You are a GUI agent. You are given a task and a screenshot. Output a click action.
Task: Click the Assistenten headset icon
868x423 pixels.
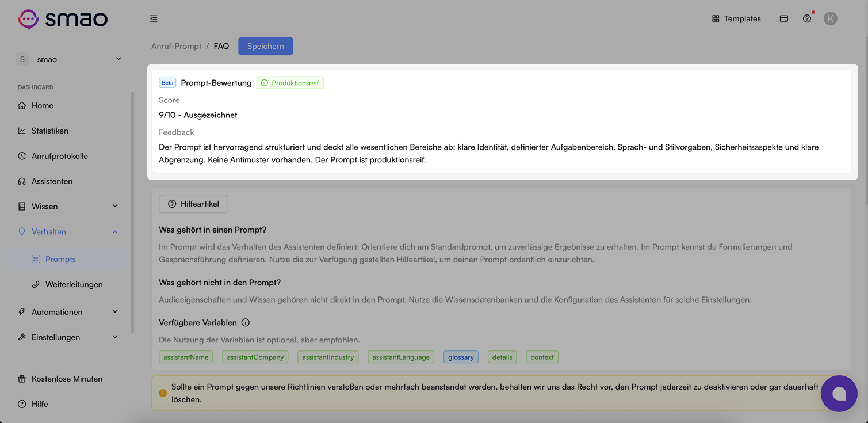point(22,181)
